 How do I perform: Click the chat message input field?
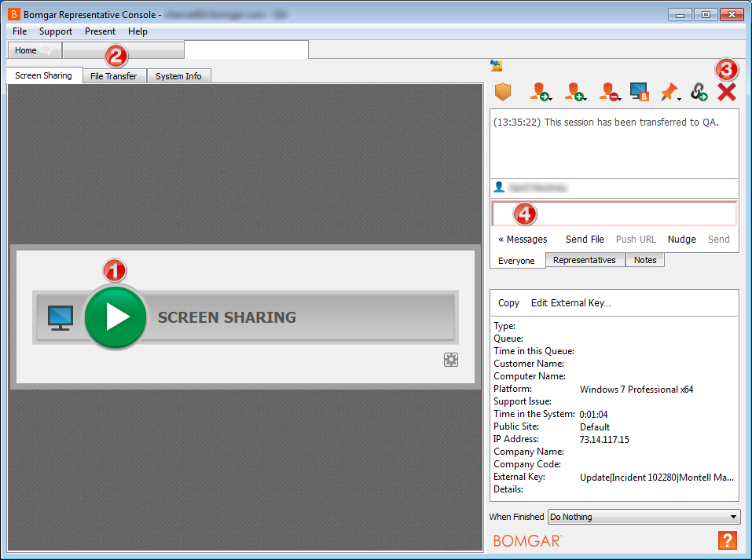(614, 214)
